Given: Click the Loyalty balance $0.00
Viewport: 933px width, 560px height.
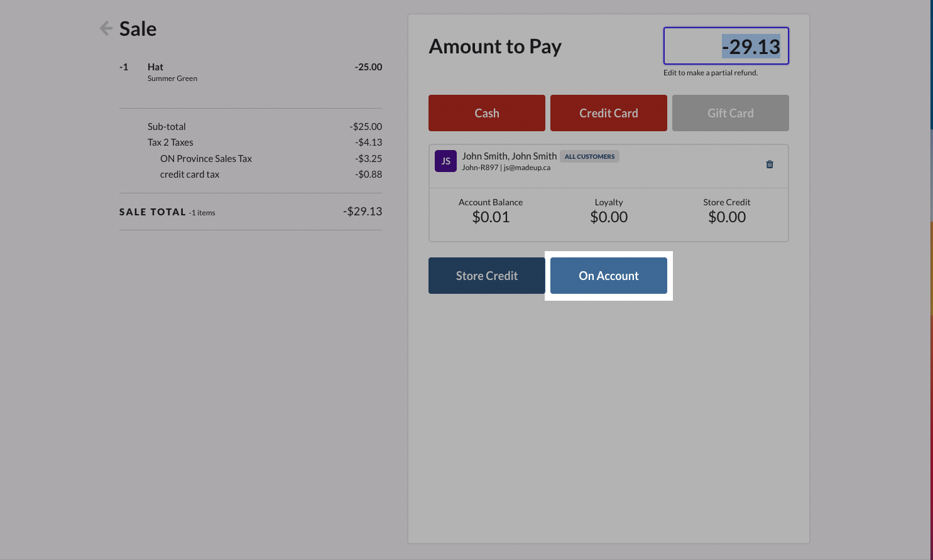Looking at the screenshot, I should tap(608, 217).
